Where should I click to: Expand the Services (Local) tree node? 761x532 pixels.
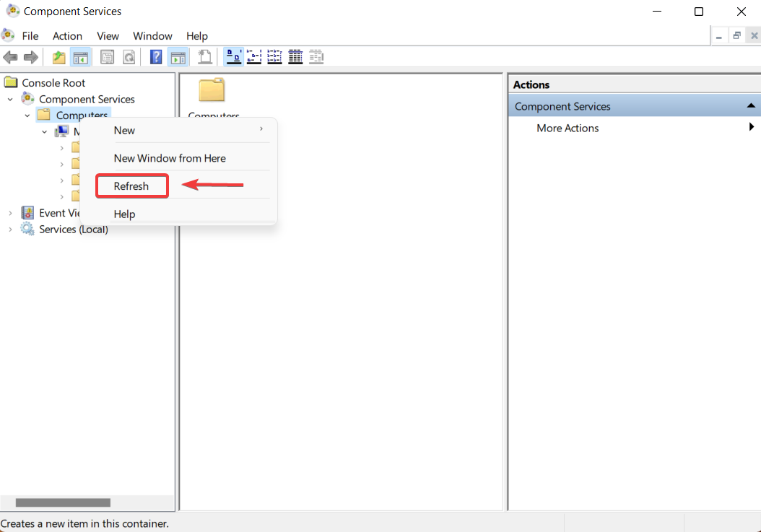tap(10, 230)
